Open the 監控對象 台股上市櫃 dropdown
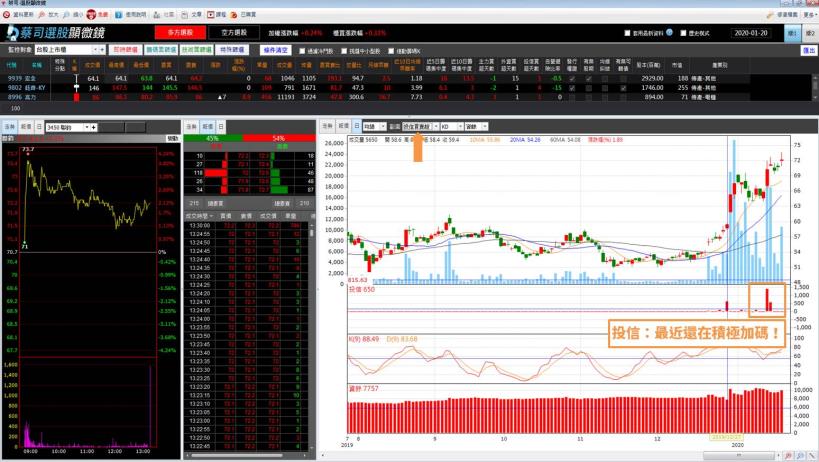The image size is (819, 462). pos(98,49)
